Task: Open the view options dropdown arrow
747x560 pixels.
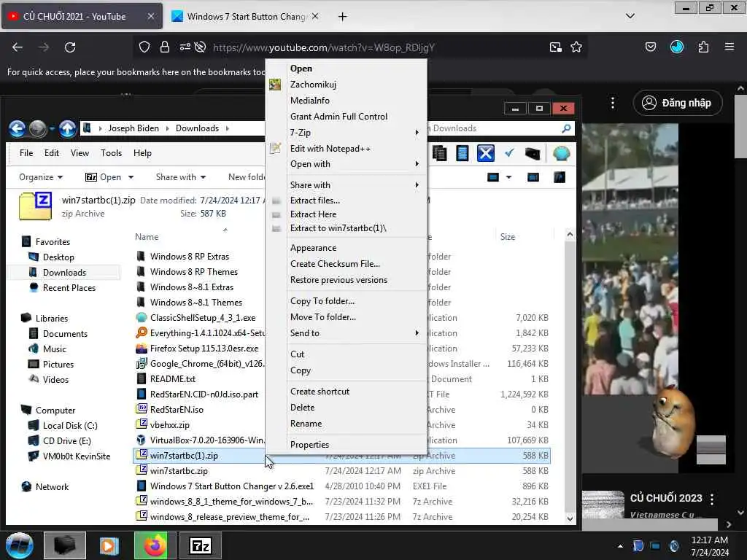Action: 508,177
